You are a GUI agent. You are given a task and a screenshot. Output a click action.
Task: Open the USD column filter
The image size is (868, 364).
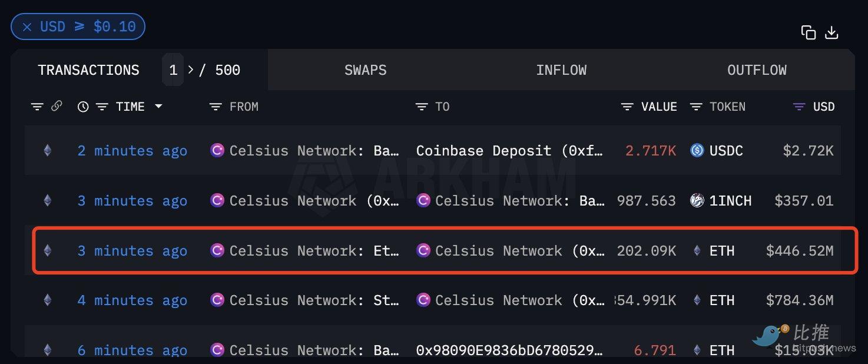(799, 107)
